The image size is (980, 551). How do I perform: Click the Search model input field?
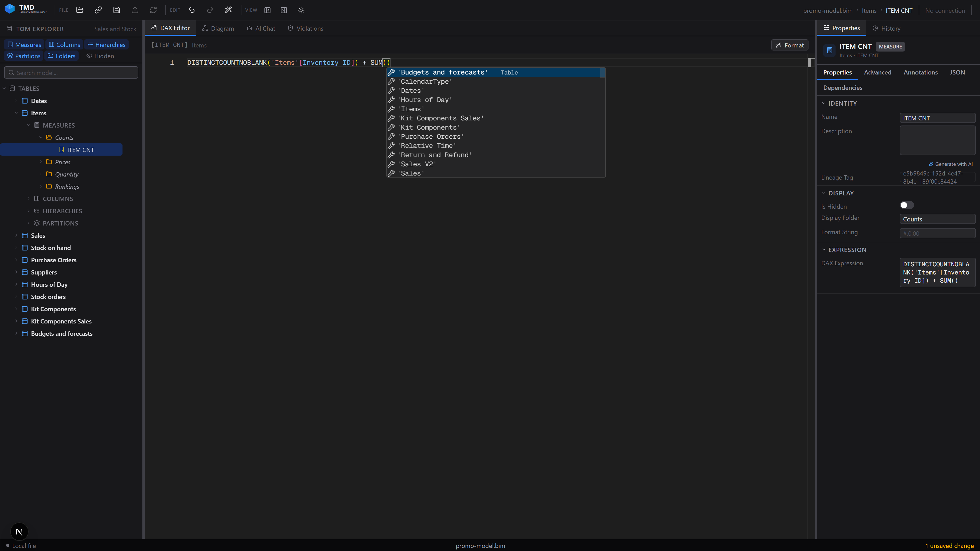pos(71,73)
